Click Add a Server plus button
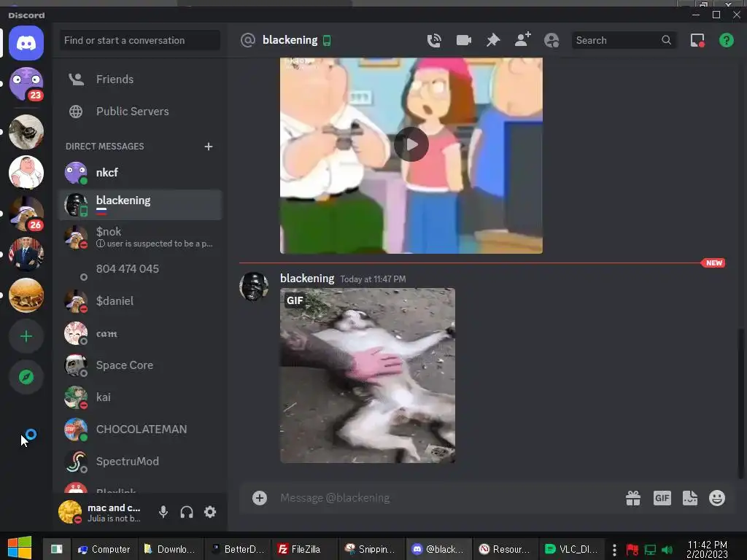The width and height of the screenshot is (747, 560). [26, 337]
